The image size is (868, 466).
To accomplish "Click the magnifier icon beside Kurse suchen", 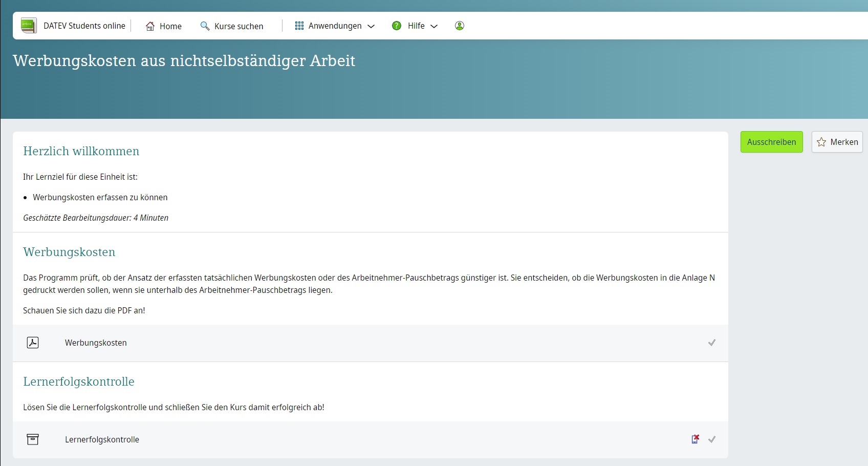I will tap(205, 26).
